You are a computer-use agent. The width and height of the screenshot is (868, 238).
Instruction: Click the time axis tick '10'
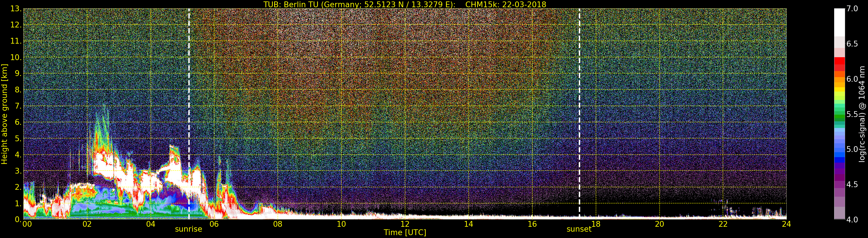(x=341, y=224)
